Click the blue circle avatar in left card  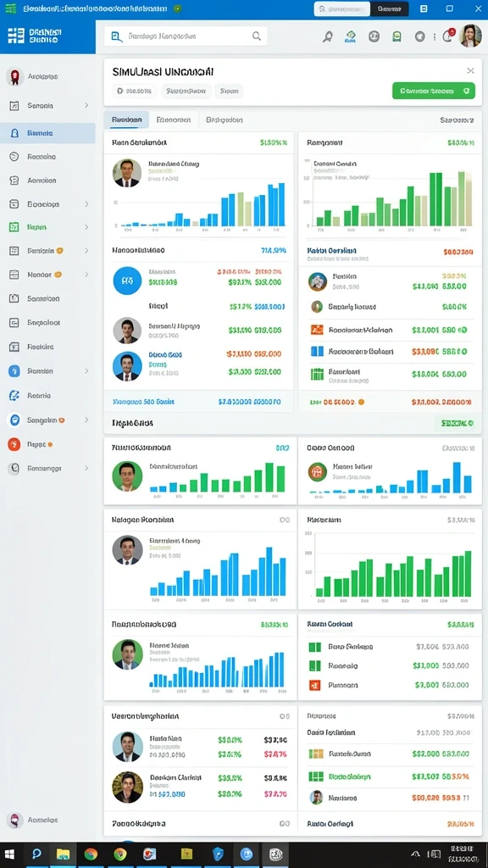coord(127,280)
